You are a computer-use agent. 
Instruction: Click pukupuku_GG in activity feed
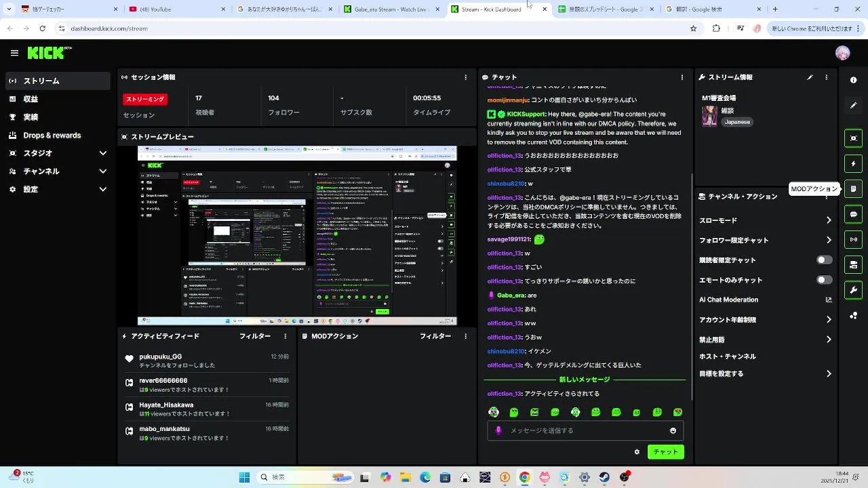[x=161, y=357]
